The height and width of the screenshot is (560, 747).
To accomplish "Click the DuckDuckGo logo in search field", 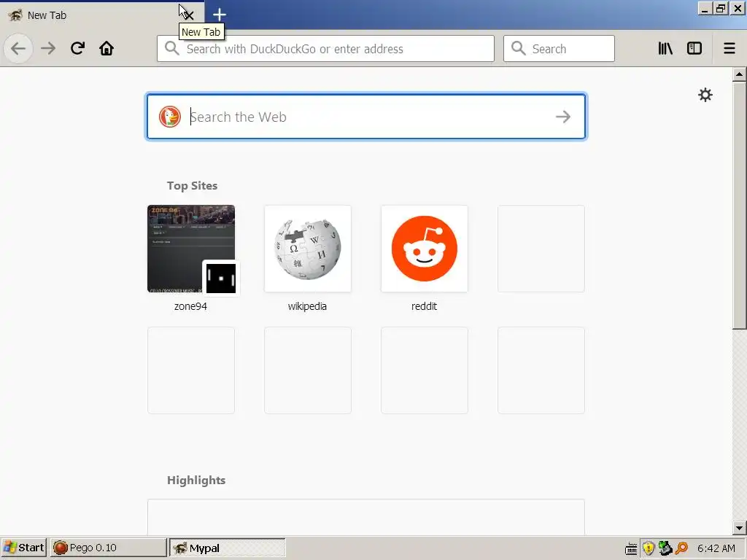I will pos(170,117).
